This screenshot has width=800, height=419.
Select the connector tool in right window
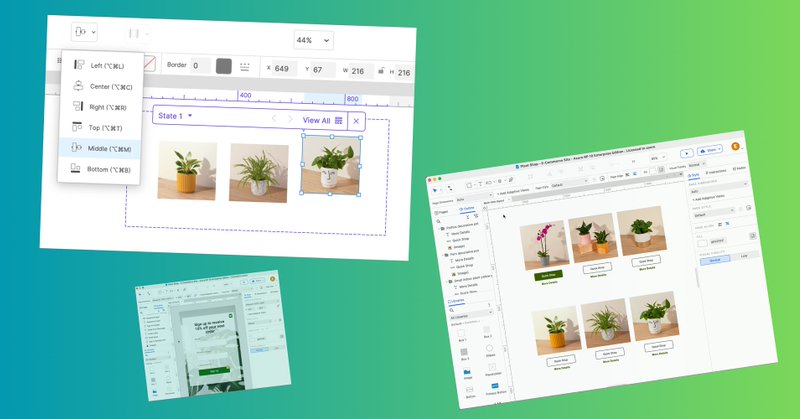pos(449,188)
